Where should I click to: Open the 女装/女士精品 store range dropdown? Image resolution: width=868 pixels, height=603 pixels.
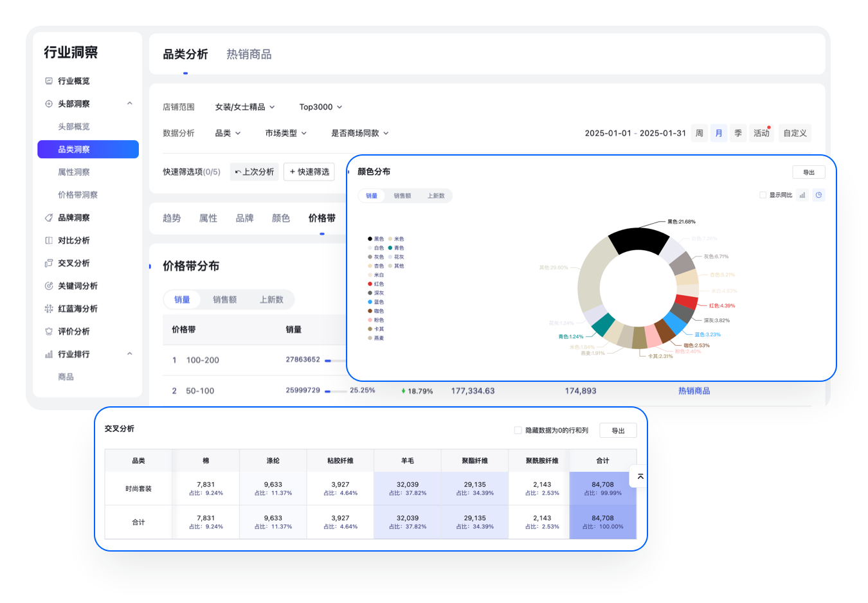point(244,107)
